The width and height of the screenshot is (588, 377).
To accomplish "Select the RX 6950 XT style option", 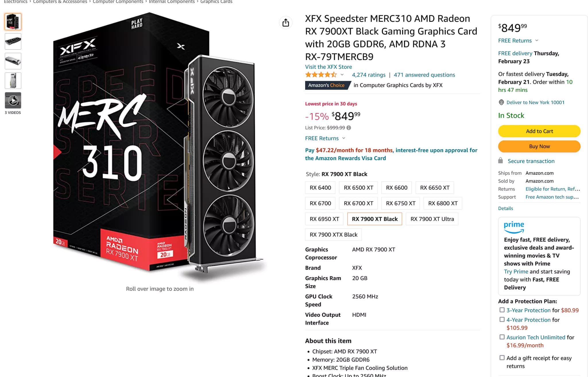I will pyautogui.click(x=324, y=219).
